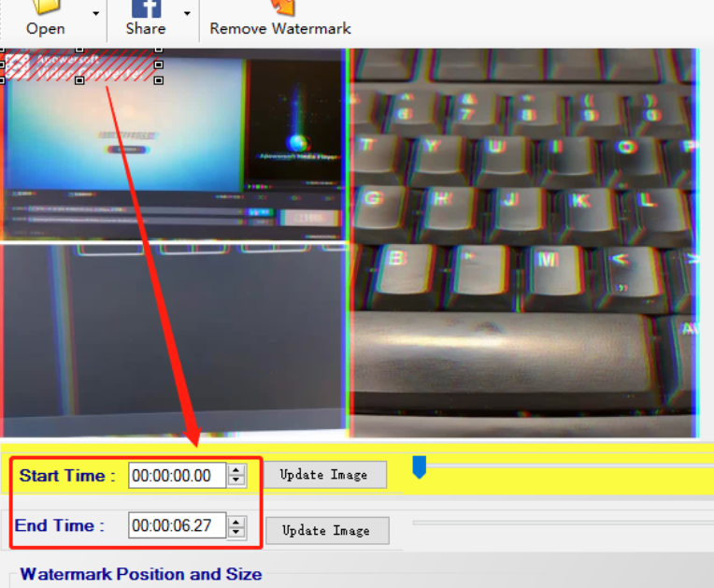Expand the Share dropdown arrow
The width and height of the screenshot is (714, 588).
click(x=187, y=14)
